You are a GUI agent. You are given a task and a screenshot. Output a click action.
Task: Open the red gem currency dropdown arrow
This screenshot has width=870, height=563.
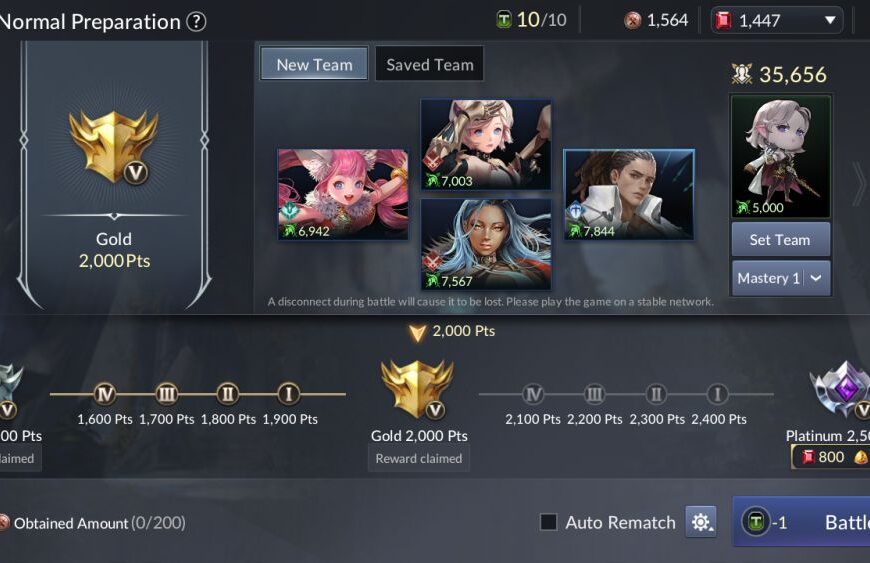[830, 21]
